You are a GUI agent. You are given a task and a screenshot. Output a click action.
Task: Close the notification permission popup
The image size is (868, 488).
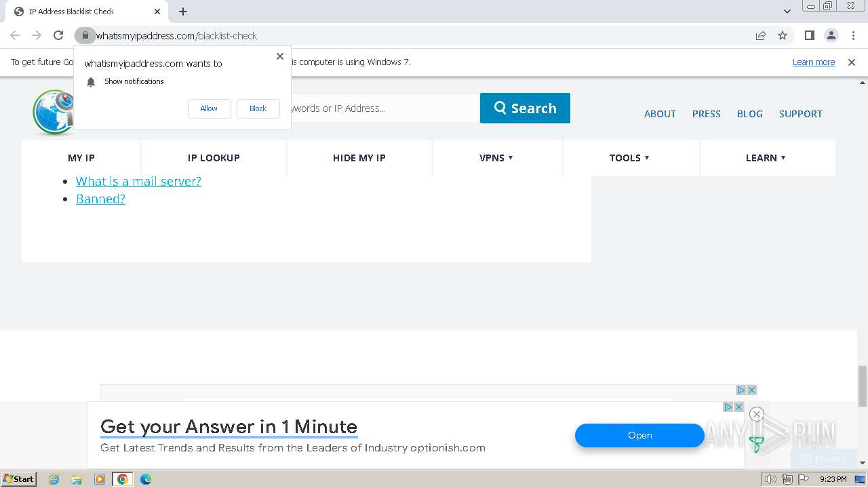tap(280, 56)
